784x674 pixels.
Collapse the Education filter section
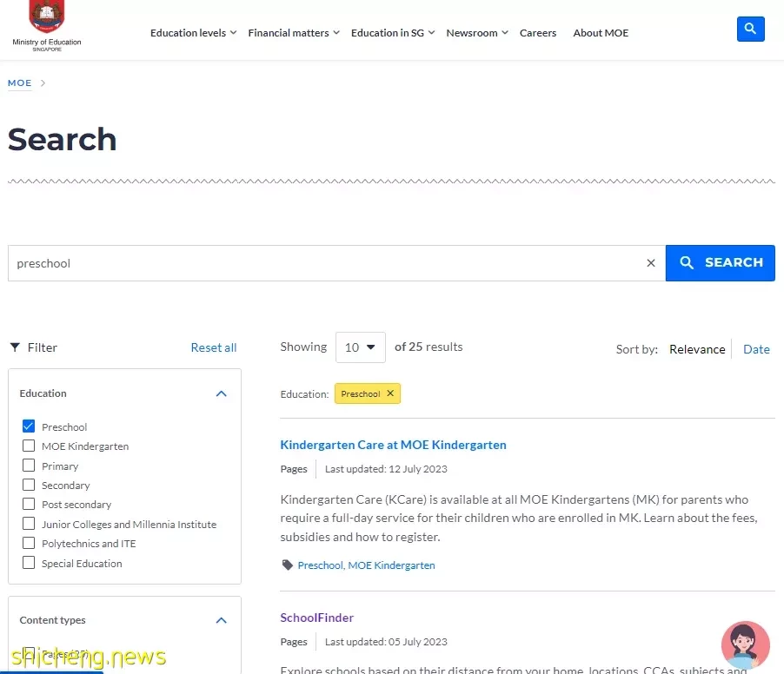coord(221,393)
